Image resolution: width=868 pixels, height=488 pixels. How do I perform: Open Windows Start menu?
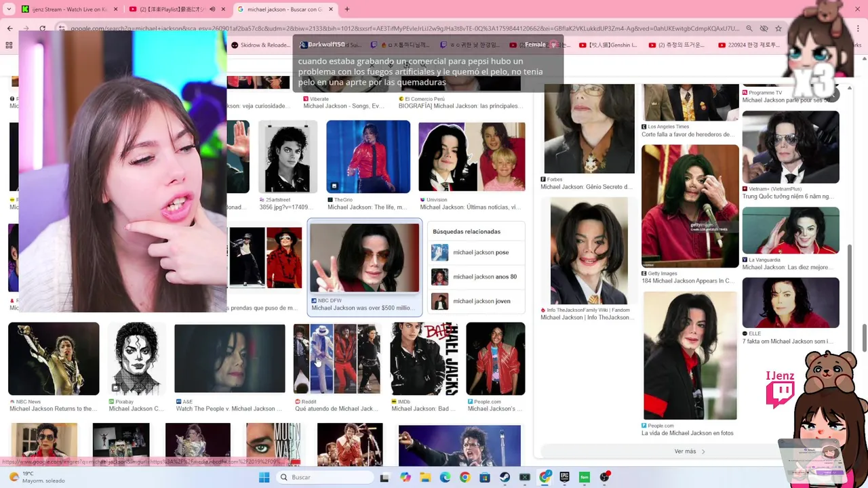tap(264, 477)
